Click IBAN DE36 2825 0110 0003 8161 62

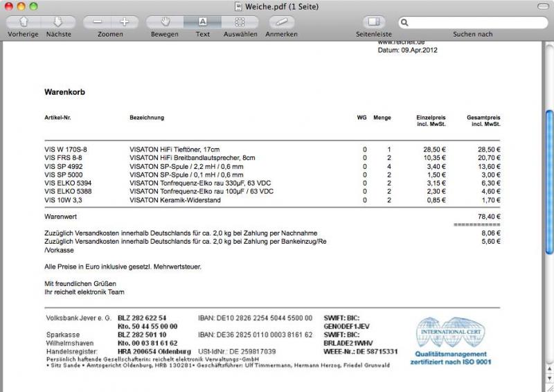click(x=255, y=335)
